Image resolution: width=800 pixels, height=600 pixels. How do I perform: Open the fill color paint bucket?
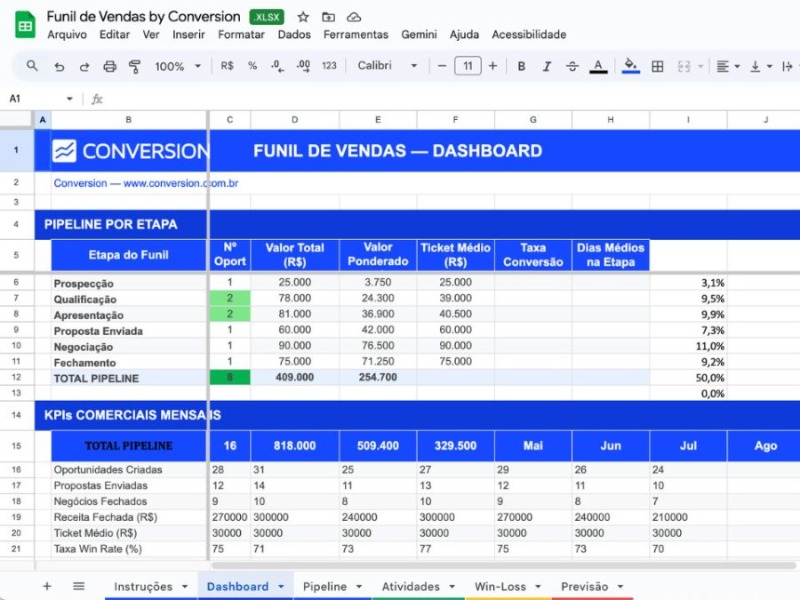click(x=630, y=66)
